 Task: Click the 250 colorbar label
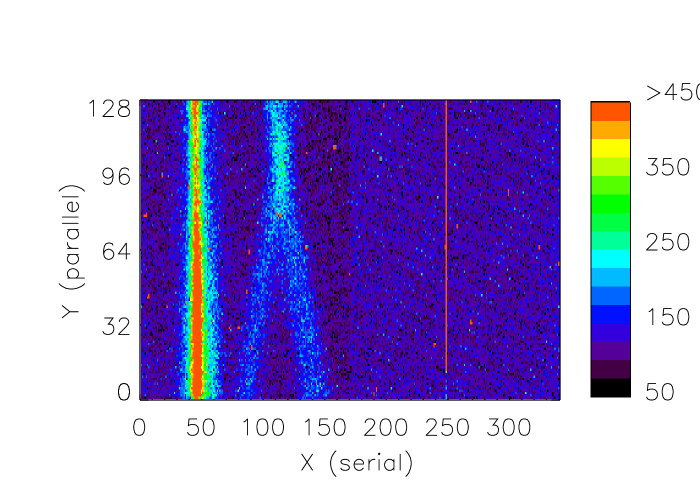pyautogui.click(x=668, y=242)
